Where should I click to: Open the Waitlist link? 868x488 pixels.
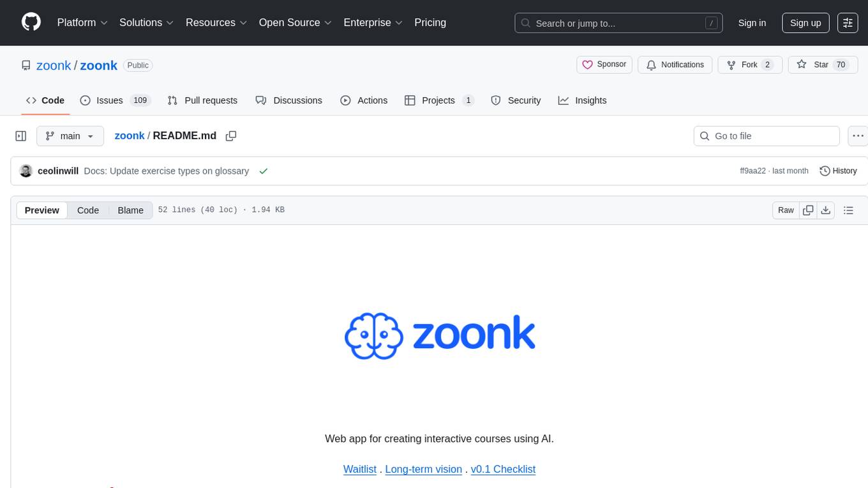click(x=360, y=469)
